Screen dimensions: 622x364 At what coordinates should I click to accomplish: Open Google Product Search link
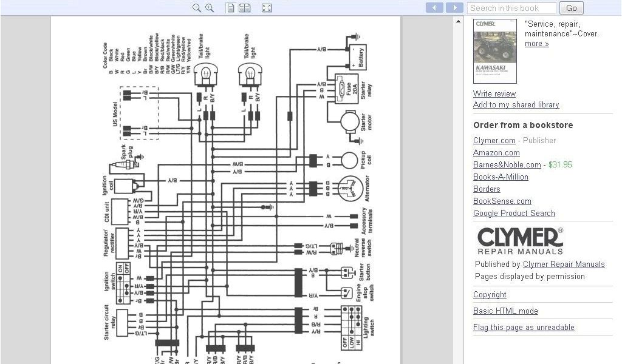514,214
